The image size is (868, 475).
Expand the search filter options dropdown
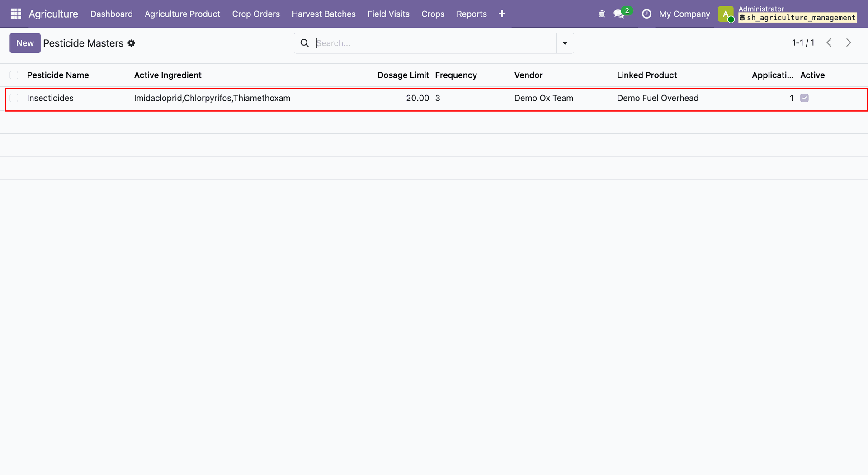coord(565,43)
